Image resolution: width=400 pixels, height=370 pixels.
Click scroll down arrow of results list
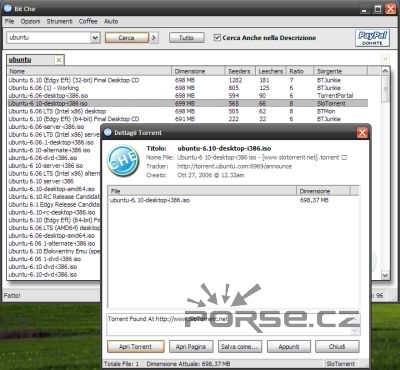(x=385, y=275)
